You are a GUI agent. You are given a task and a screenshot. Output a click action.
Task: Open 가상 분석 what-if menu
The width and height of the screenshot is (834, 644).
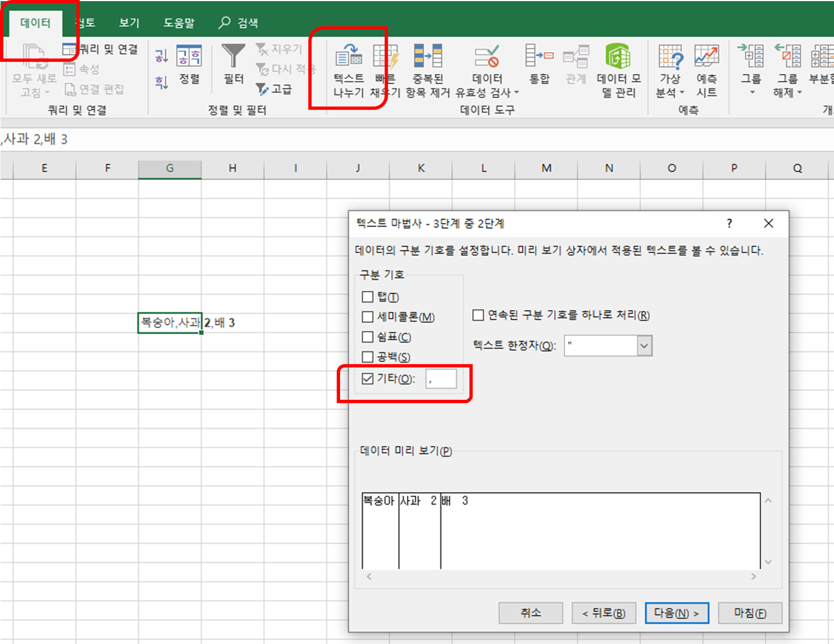tap(670, 71)
